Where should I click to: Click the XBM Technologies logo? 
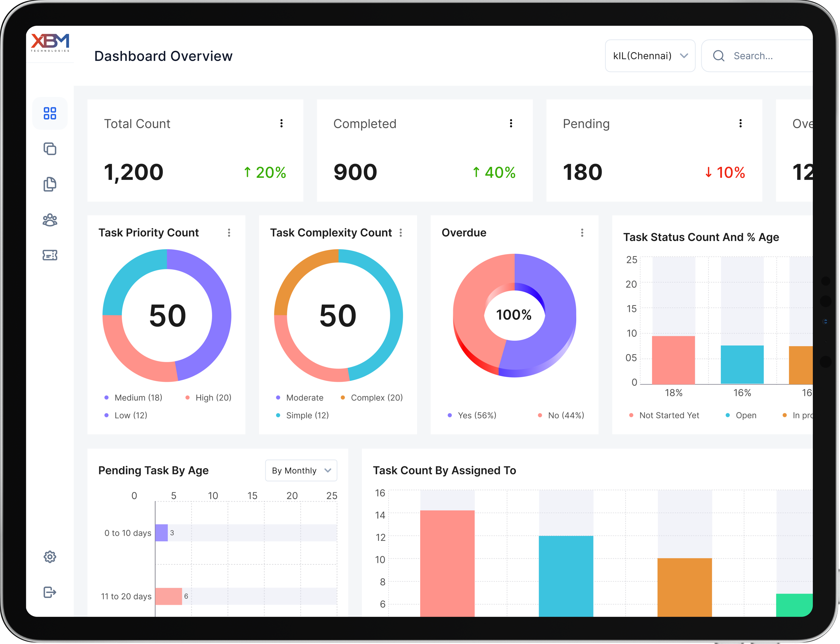click(50, 42)
